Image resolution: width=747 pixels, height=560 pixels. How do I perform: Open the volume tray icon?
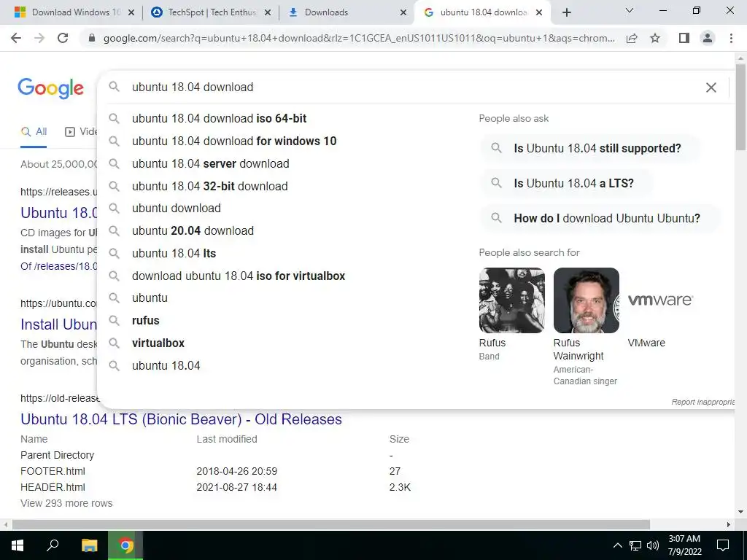click(x=653, y=545)
